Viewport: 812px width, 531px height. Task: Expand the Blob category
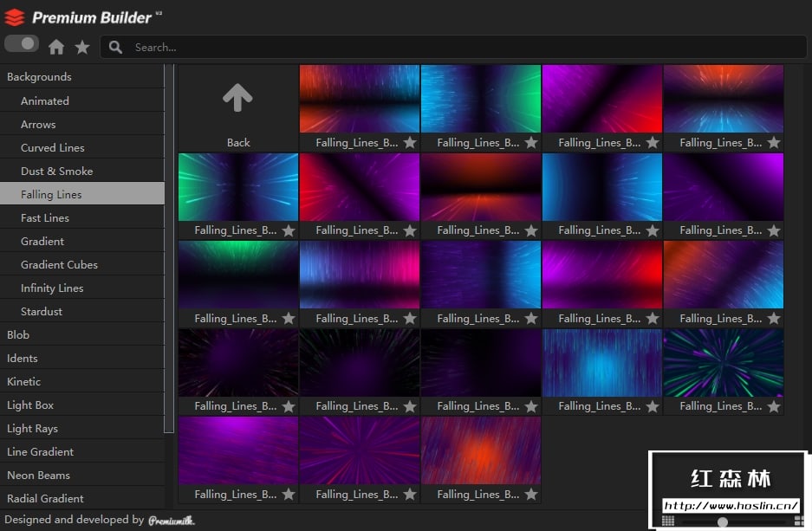18,335
